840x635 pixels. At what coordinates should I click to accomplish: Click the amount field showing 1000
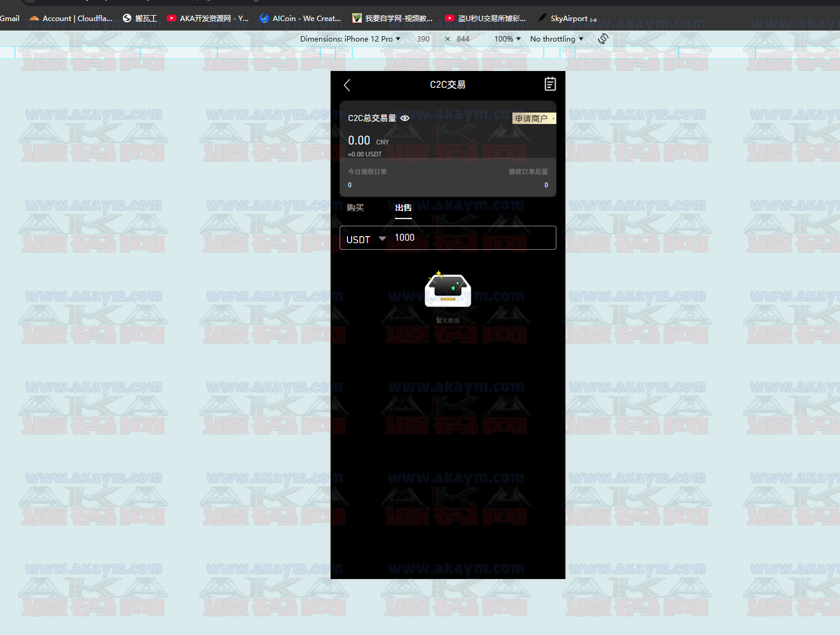tap(470, 238)
